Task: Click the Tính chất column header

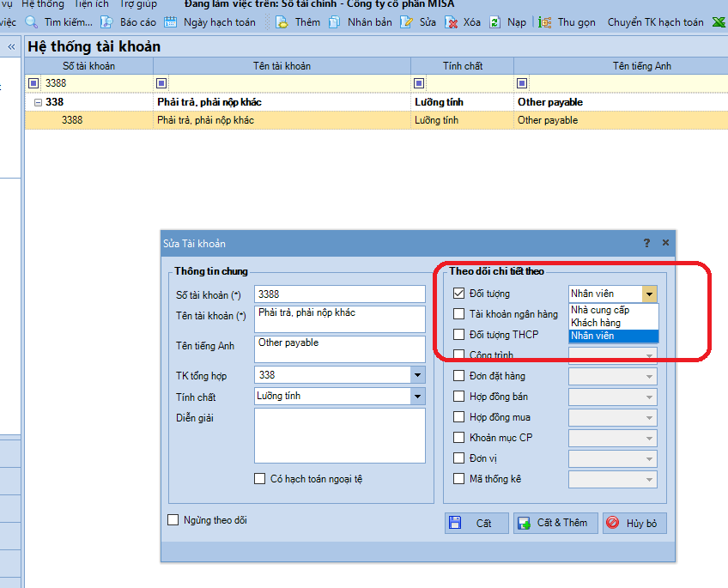Action: click(463, 66)
